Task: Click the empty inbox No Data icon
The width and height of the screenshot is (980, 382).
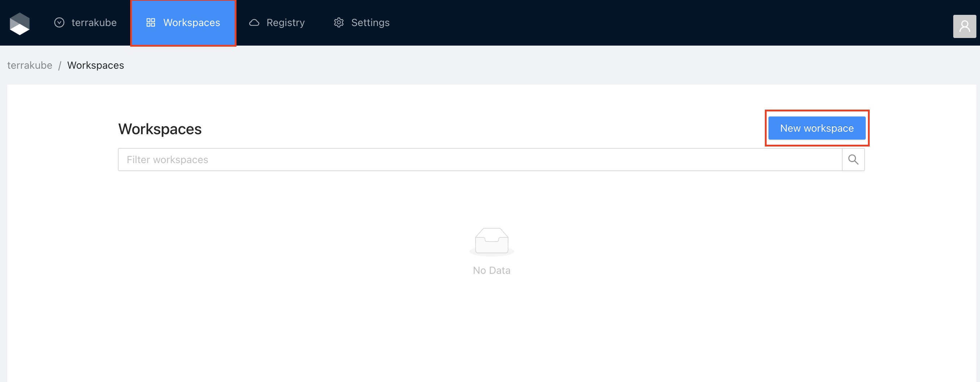Action: coord(491,241)
